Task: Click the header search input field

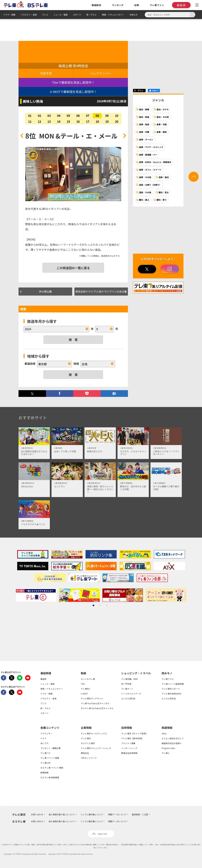Action: pyautogui.click(x=168, y=15)
